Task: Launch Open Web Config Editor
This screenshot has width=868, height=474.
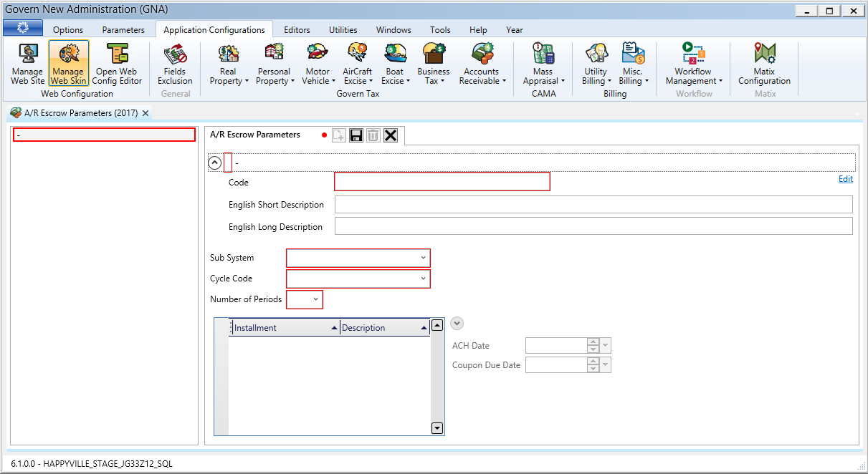Action: (117, 64)
